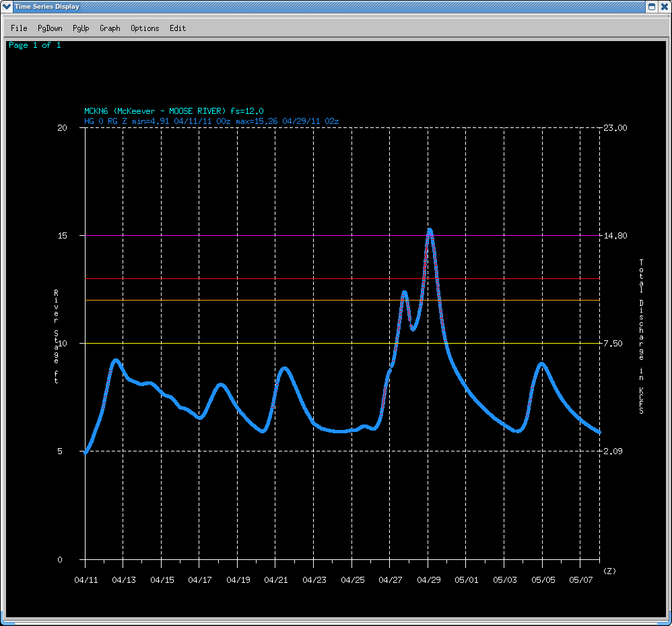Click the "Page 1 of 1" indicator

tap(35, 45)
